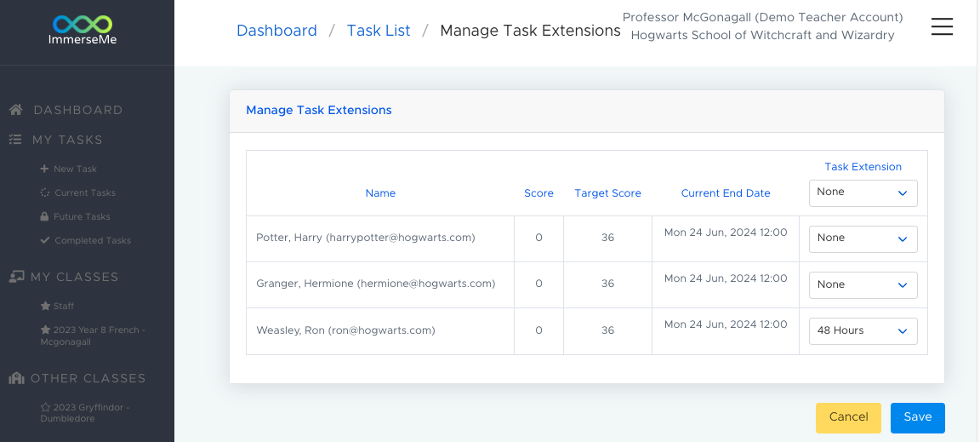Open Current Tasks in the sidebar
Image resolution: width=980 pixels, height=442 pixels.
(x=85, y=192)
